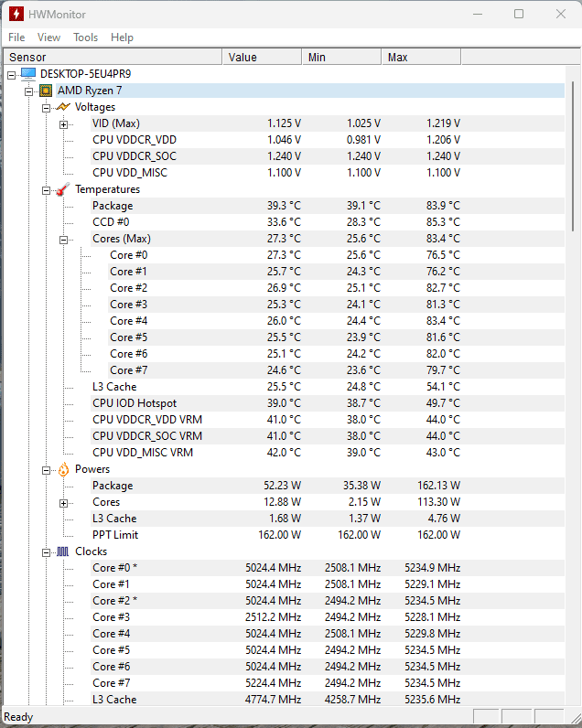This screenshot has width=582, height=728.
Task: Select the AMD Ryzen 7 tree row
Action: [310, 91]
